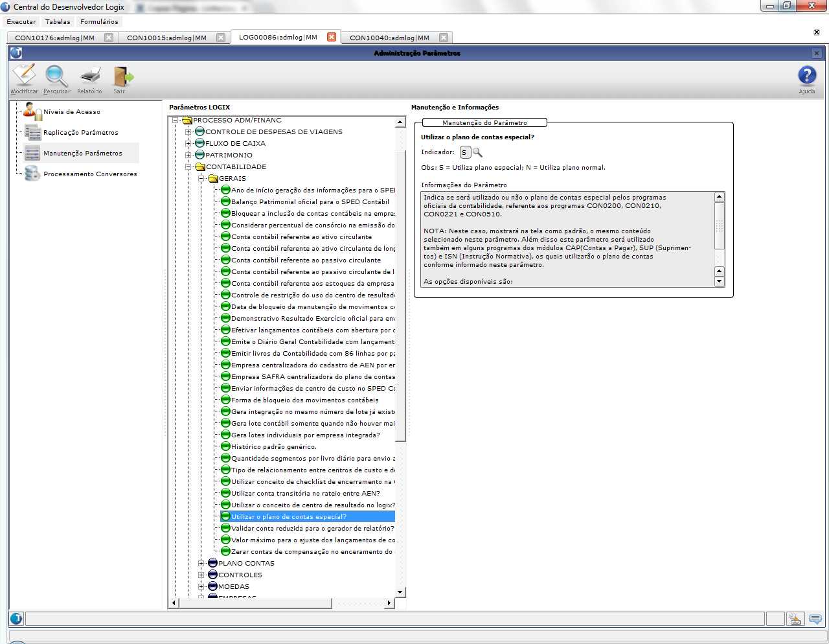Select Empresa SAFRA centralizadora do plano de contas
829x644 pixels.
tap(313, 377)
